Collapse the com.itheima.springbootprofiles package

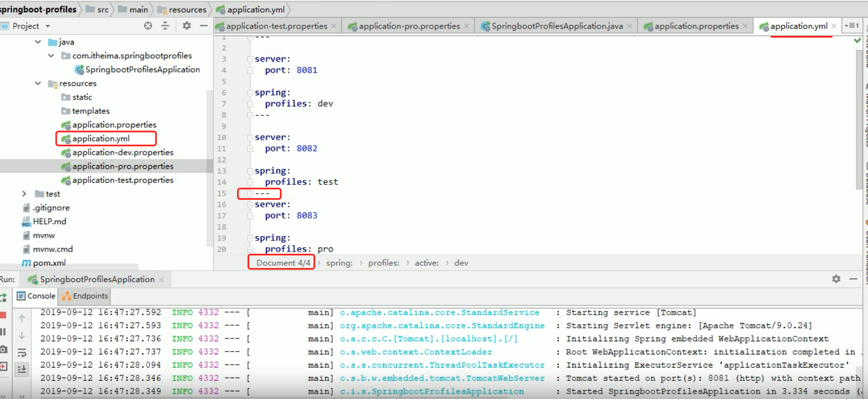coord(51,56)
